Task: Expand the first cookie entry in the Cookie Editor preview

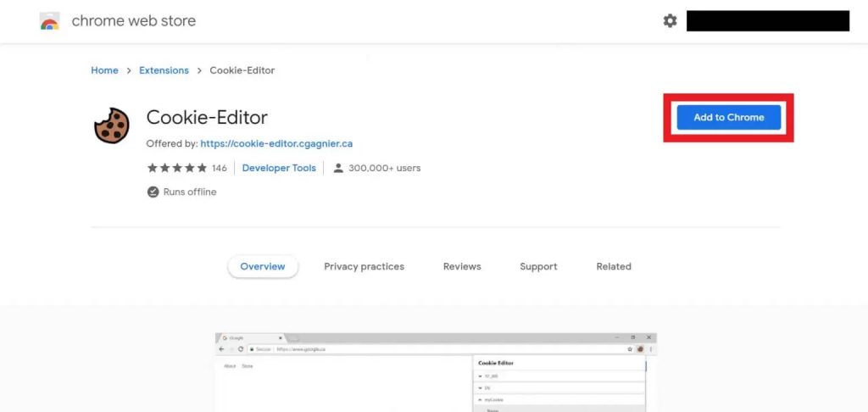Action: pyautogui.click(x=559, y=376)
